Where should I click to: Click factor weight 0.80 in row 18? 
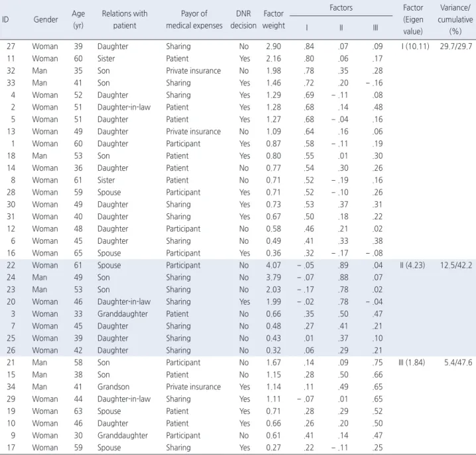pos(274,156)
